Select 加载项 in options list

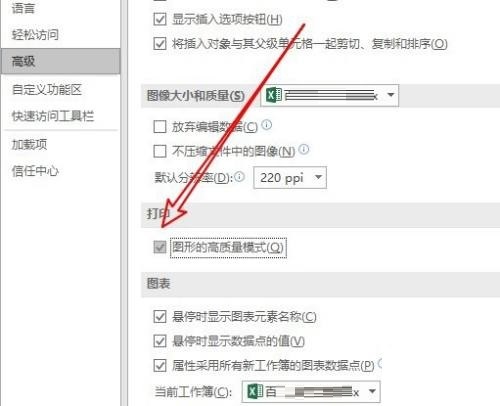tap(29, 144)
